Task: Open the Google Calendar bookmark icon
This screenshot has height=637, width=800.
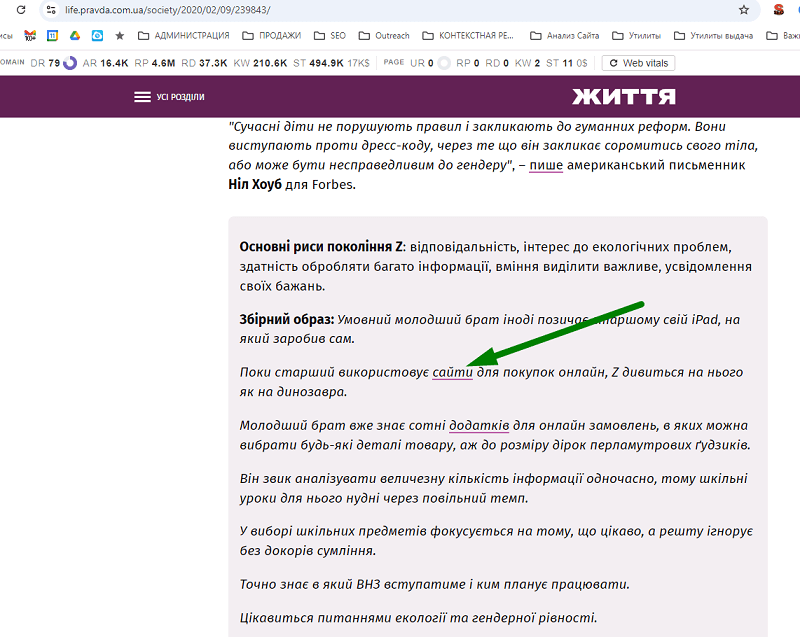Action: click(x=53, y=35)
